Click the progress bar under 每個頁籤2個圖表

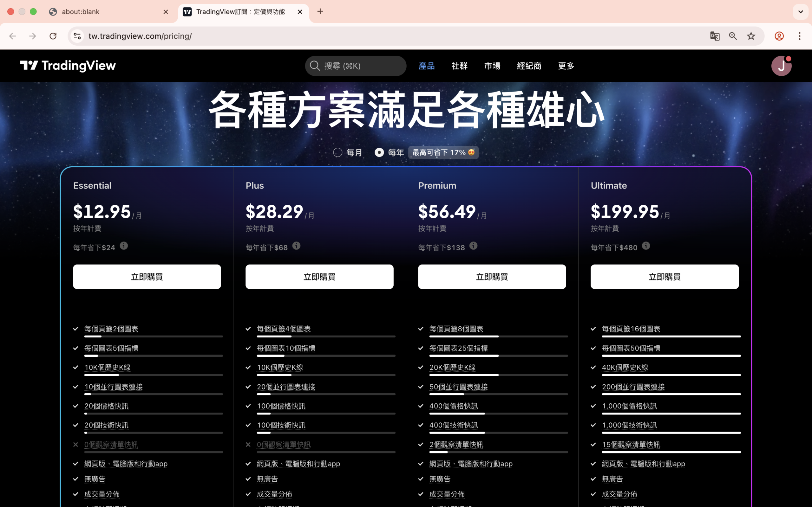(153, 336)
